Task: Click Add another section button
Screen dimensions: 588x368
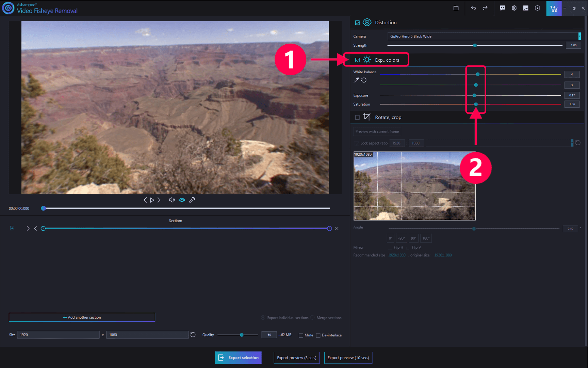Action: [x=82, y=317]
